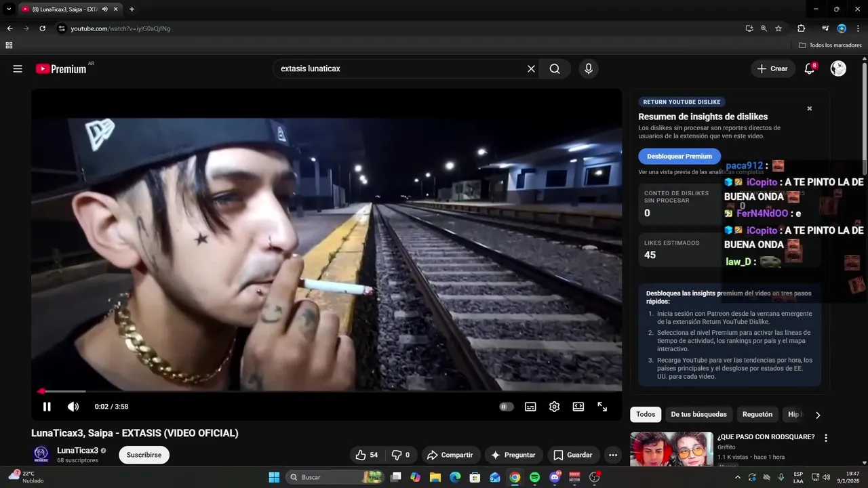Mute tab via speaker icon on tab
Image resolution: width=868 pixels, height=488 pixels.
[104, 9]
